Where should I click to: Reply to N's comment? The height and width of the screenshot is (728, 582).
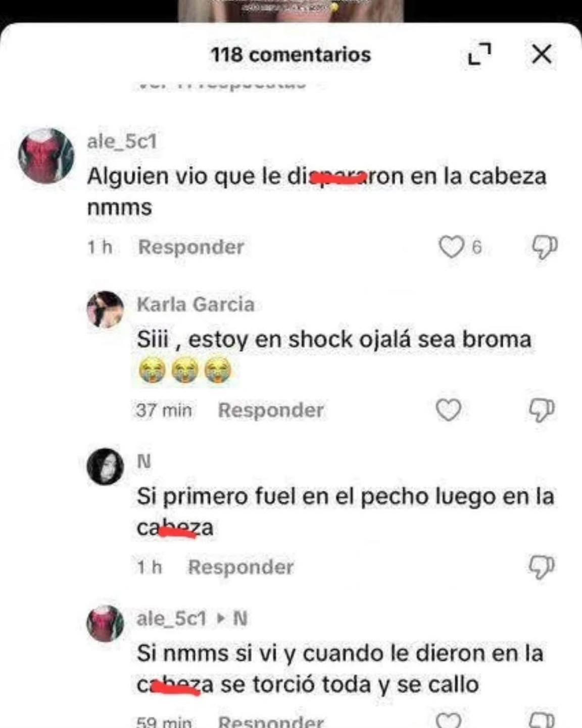coord(240,567)
